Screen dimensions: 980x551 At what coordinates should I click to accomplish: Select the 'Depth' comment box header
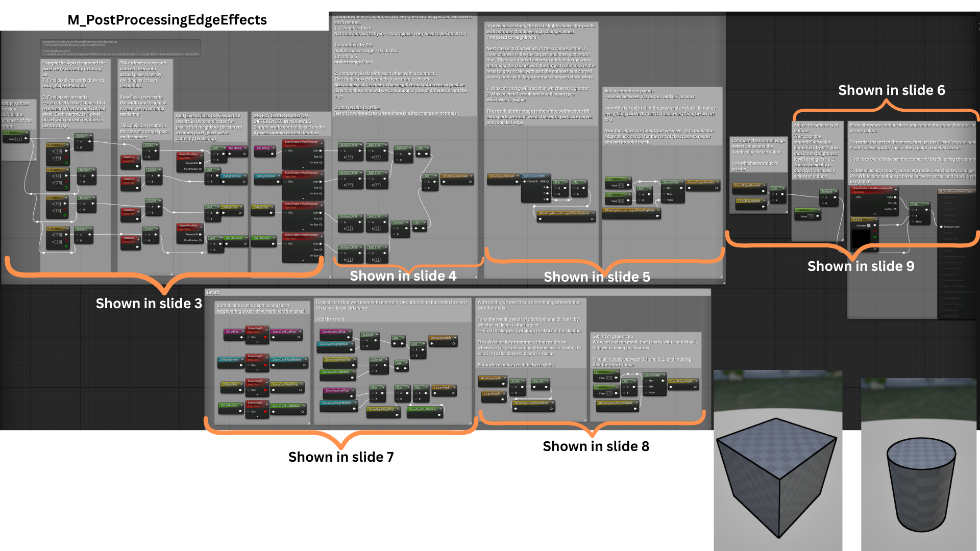[213, 292]
